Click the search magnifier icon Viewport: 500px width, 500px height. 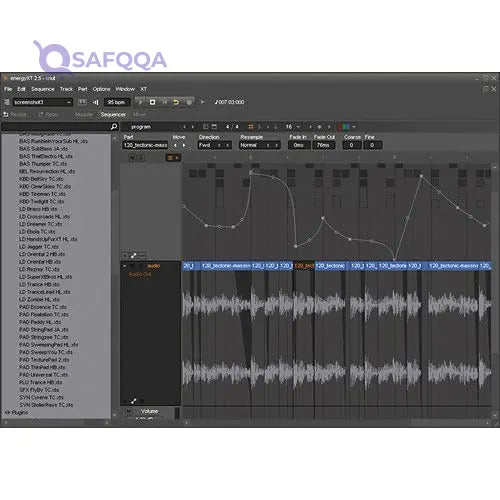(114, 127)
